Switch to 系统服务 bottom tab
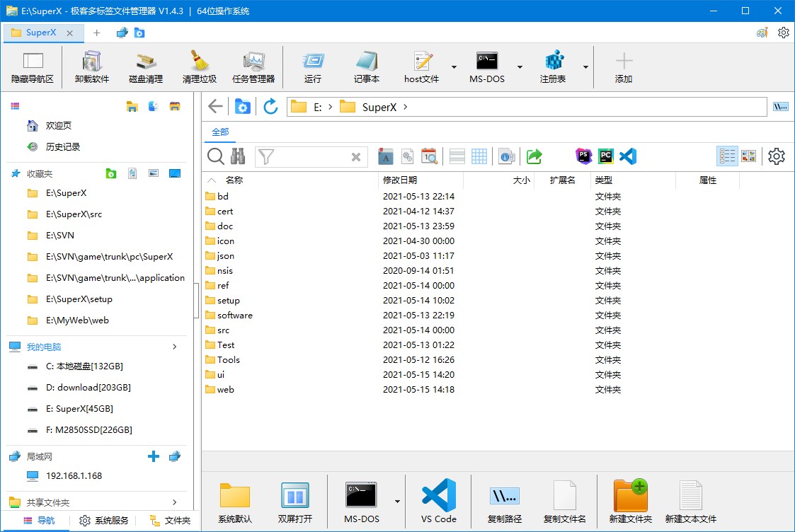Screen dimensions: 795x532 click(x=104, y=521)
